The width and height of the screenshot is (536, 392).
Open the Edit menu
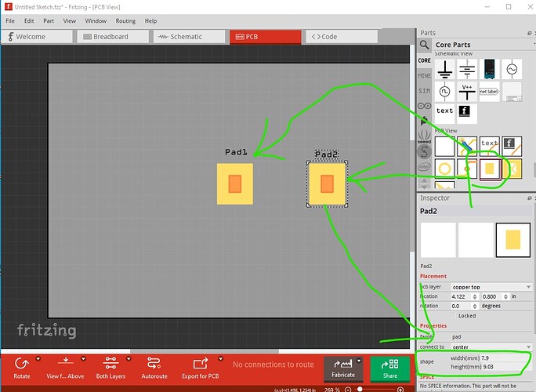click(x=29, y=21)
